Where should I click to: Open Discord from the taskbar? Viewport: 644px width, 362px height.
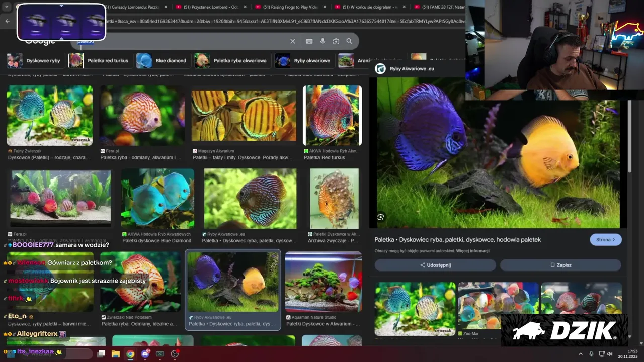pyautogui.click(x=145, y=354)
